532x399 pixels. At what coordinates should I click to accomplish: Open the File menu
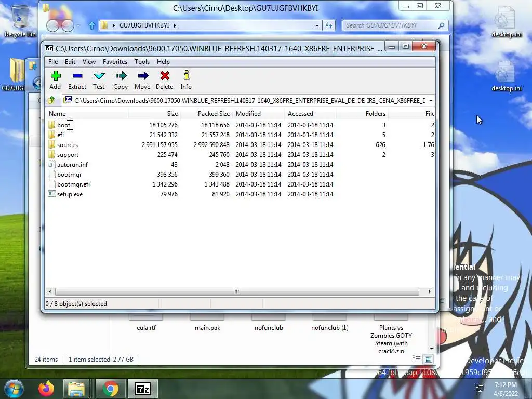coord(53,62)
